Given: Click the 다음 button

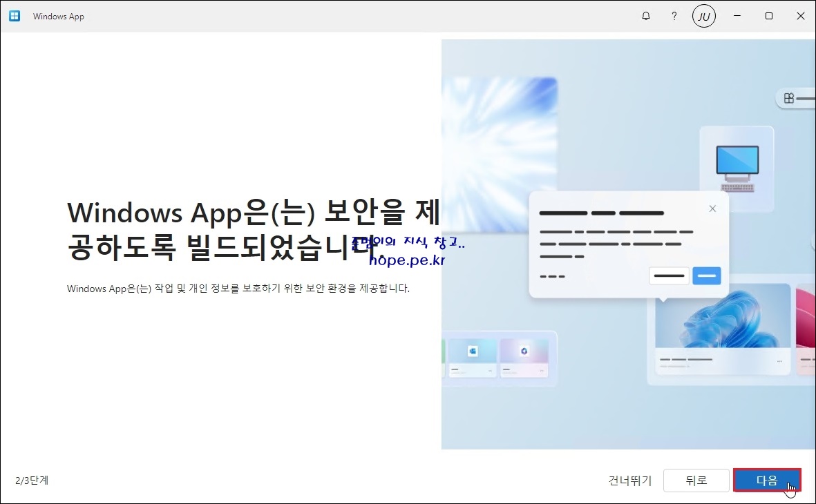Looking at the screenshot, I should pyautogui.click(x=766, y=480).
